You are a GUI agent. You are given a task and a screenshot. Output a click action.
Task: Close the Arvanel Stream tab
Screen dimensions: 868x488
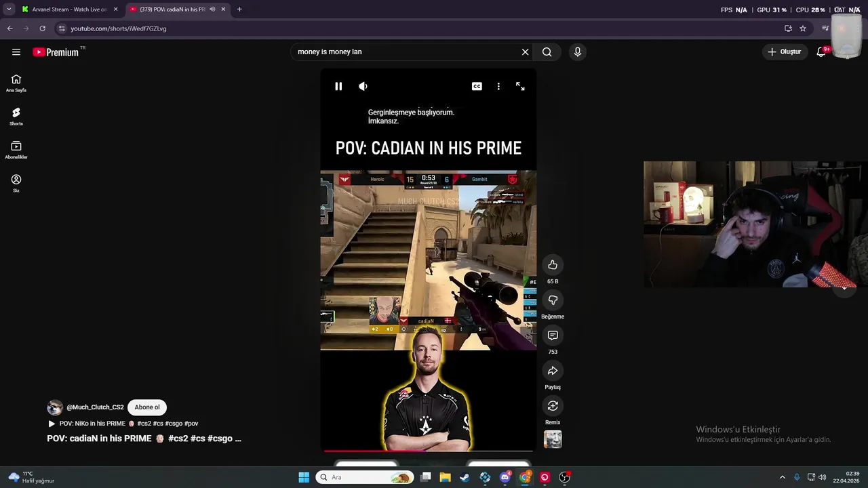coord(115,9)
